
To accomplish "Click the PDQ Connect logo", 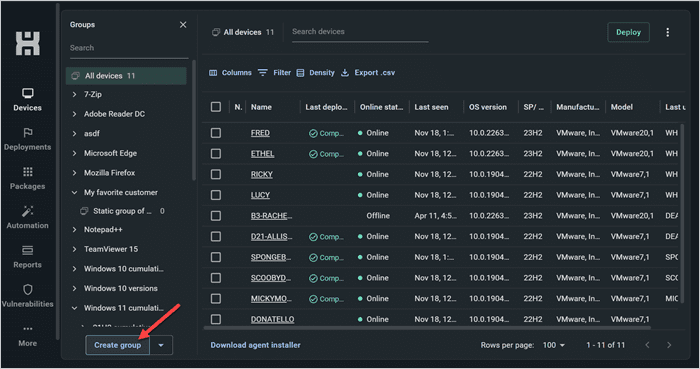I will pos(28,43).
